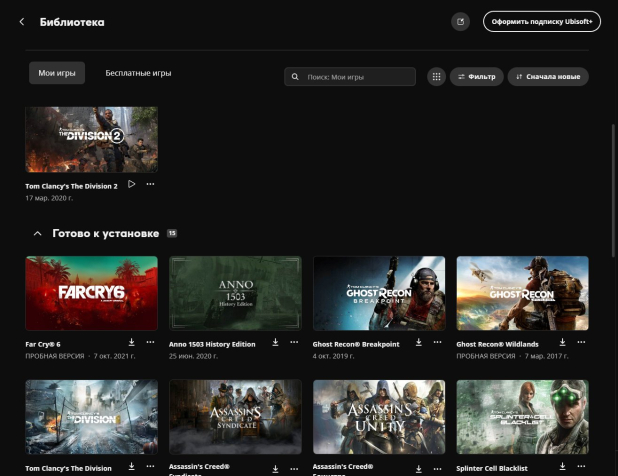Click the vertical scrollbar on the right
The image size is (618, 476).
tap(613, 191)
